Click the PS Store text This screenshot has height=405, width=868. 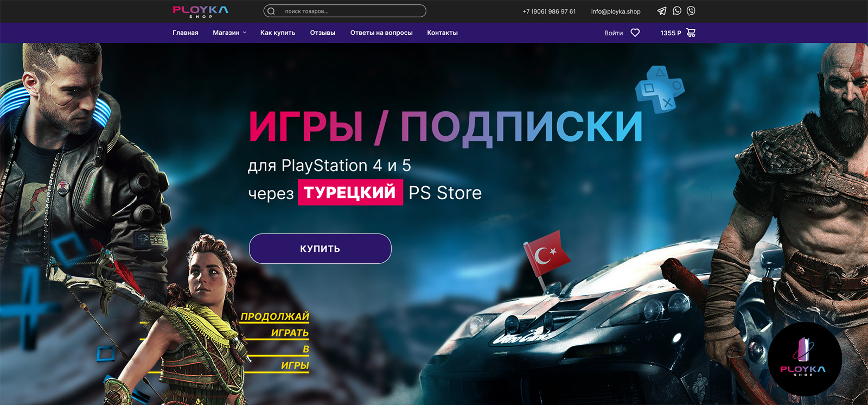(x=445, y=193)
